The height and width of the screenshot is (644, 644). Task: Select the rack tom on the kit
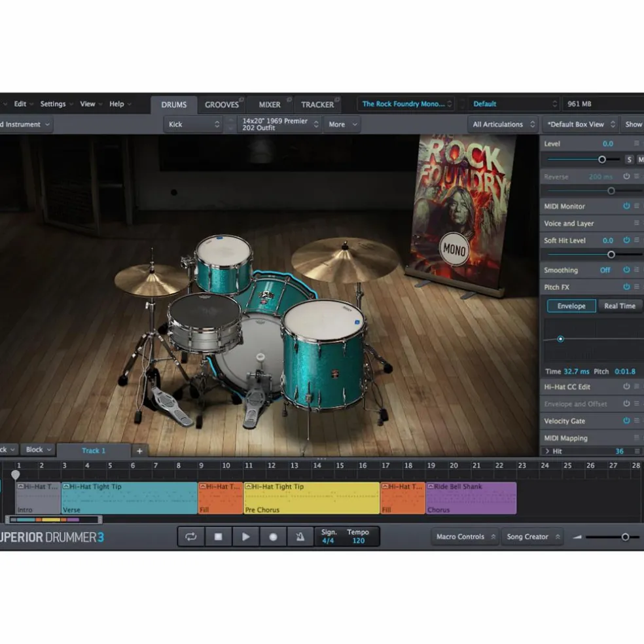click(223, 263)
